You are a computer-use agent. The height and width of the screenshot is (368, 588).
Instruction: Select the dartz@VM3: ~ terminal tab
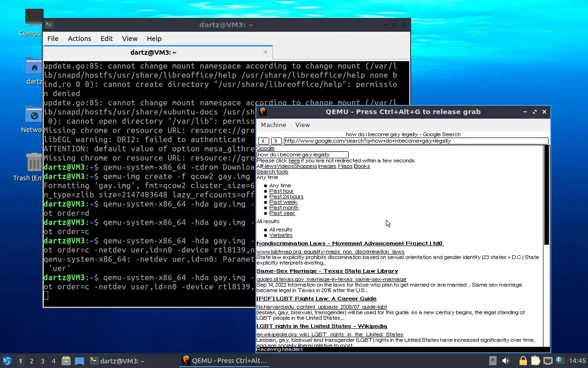(x=158, y=52)
